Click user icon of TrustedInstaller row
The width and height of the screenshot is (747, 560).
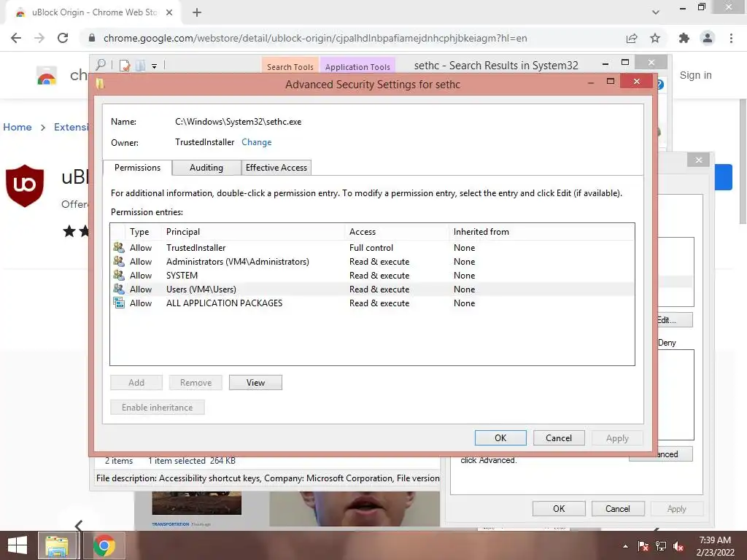[119, 247]
